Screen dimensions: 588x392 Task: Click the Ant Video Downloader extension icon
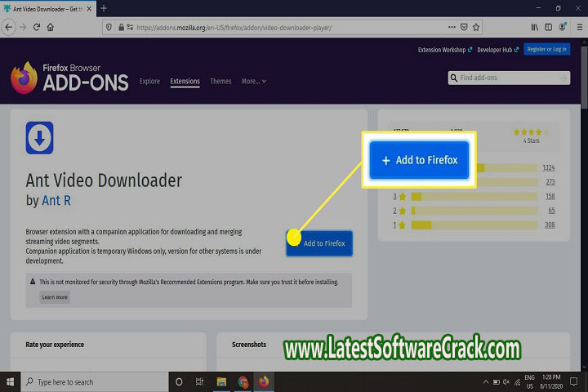click(x=39, y=137)
